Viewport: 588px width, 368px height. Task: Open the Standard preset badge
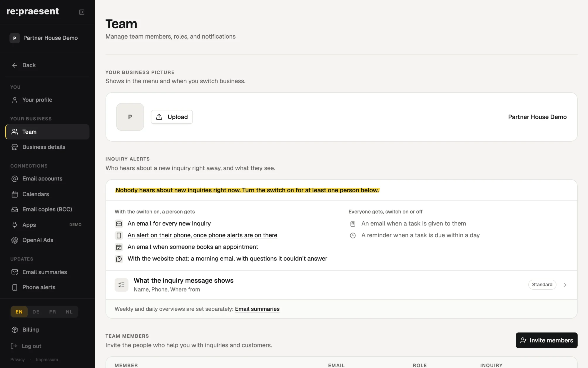pos(542,285)
